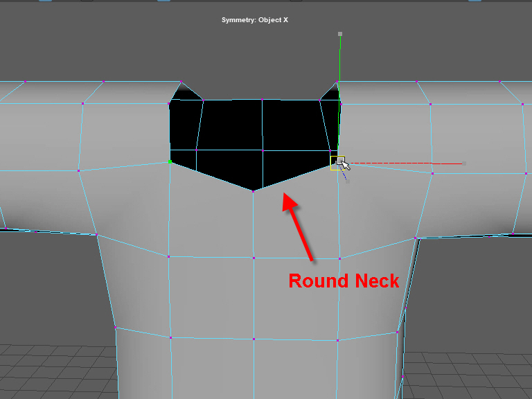532x399 pixels.
Task: Select the right armpit vertex
Action: pos(416,238)
